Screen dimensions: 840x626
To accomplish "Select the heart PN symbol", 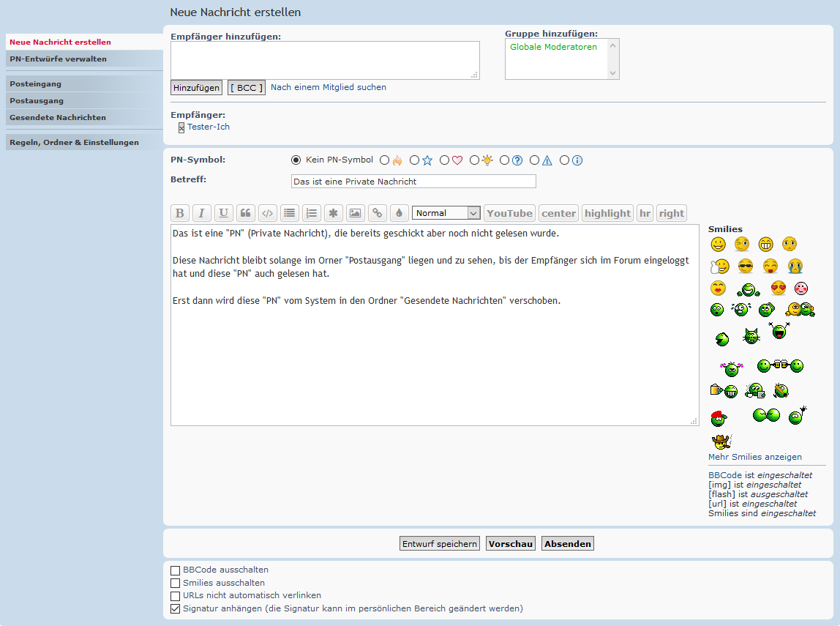I will (x=445, y=160).
